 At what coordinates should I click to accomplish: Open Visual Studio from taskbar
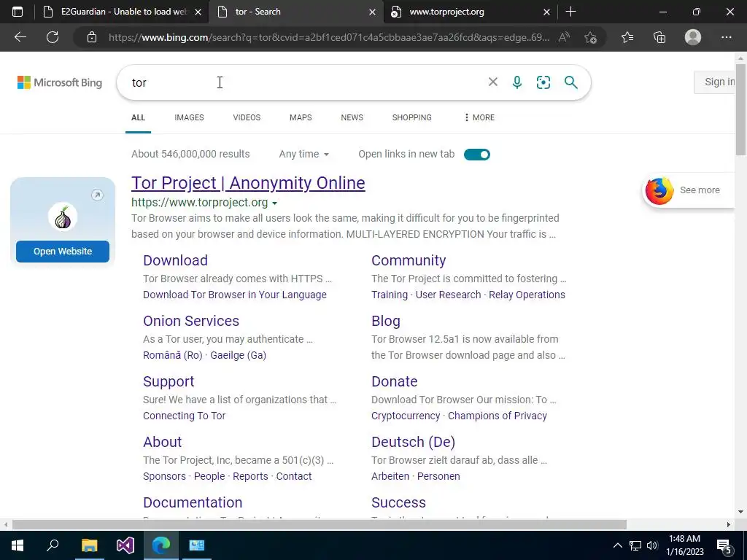click(125, 545)
